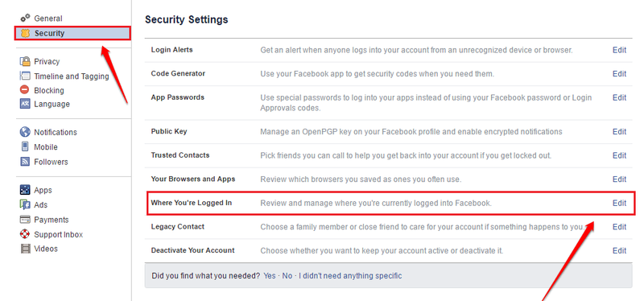Edit the Login Alerts setting
644x301 pixels.
click(x=619, y=50)
